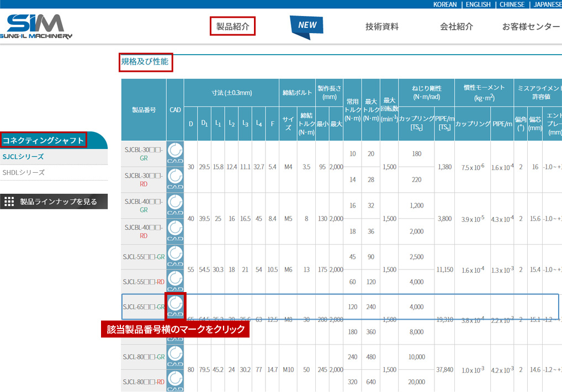
Task: Open CAD file for SJCL-80 RD
Action: tap(175, 381)
